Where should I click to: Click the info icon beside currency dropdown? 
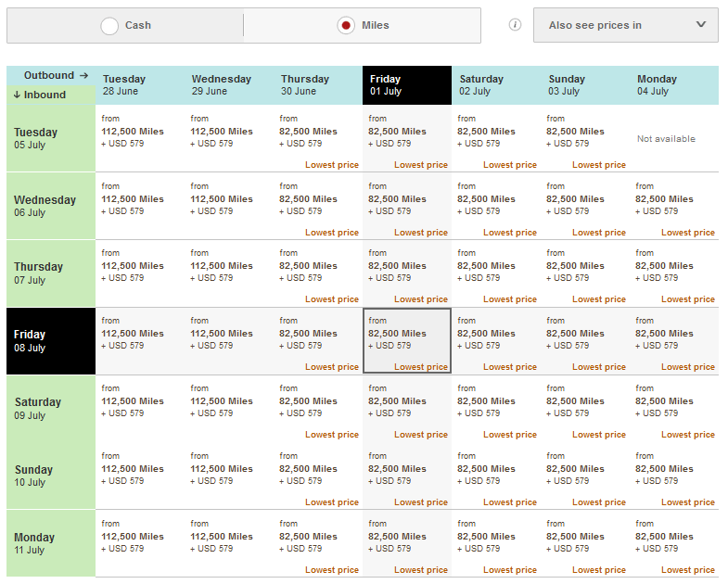click(x=515, y=25)
